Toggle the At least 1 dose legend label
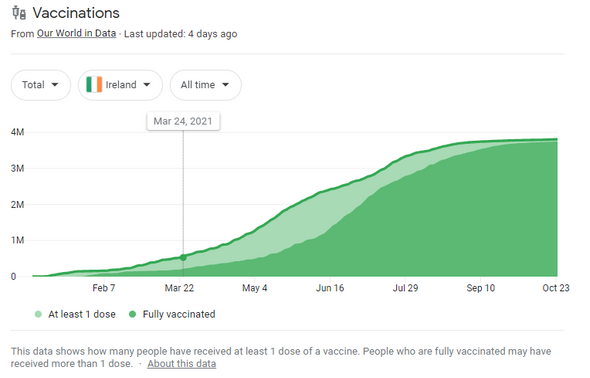 [x=82, y=314]
